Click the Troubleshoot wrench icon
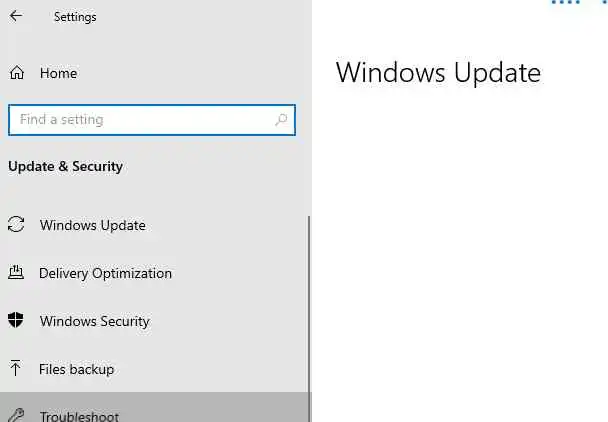The height and width of the screenshot is (422, 608). pyautogui.click(x=16, y=416)
